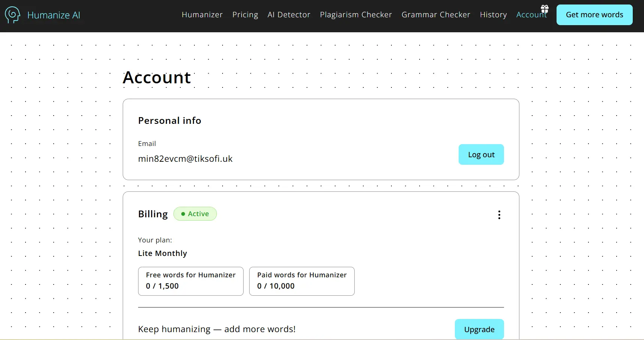Viewport: 644px width, 340px height.
Task: Click the Personal info heading
Action: (x=170, y=120)
